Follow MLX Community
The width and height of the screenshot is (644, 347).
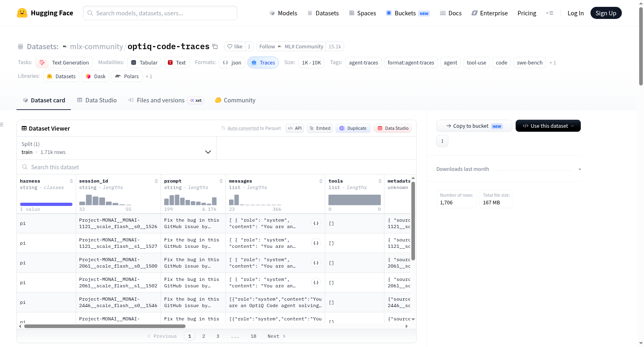coord(267,46)
